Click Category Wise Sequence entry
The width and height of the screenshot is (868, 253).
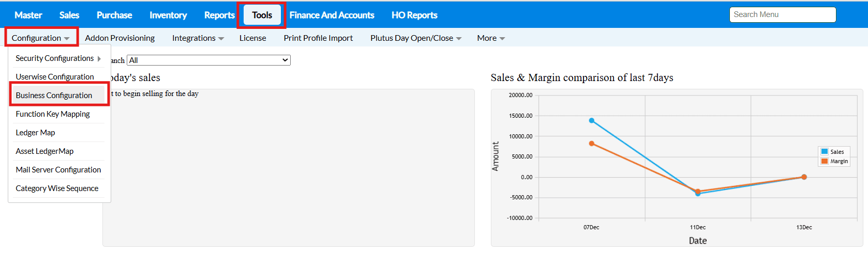[57, 188]
